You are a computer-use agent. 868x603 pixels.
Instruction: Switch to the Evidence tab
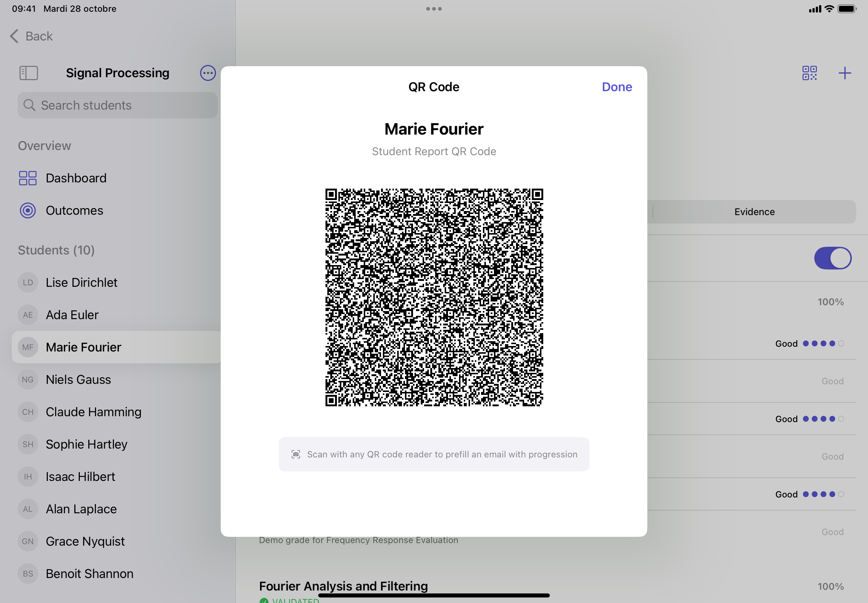pyautogui.click(x=754, y=212)
